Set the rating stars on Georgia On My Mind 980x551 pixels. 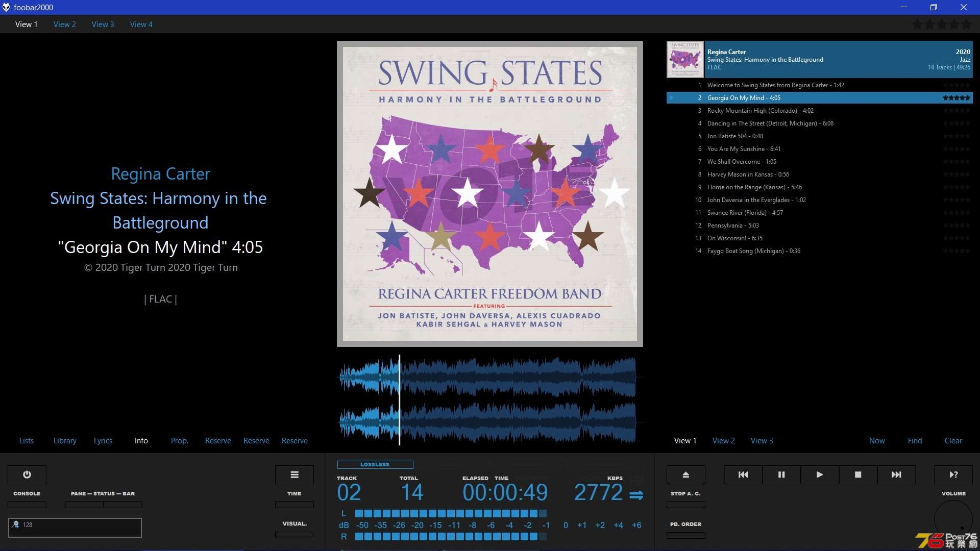coord(956,98)
